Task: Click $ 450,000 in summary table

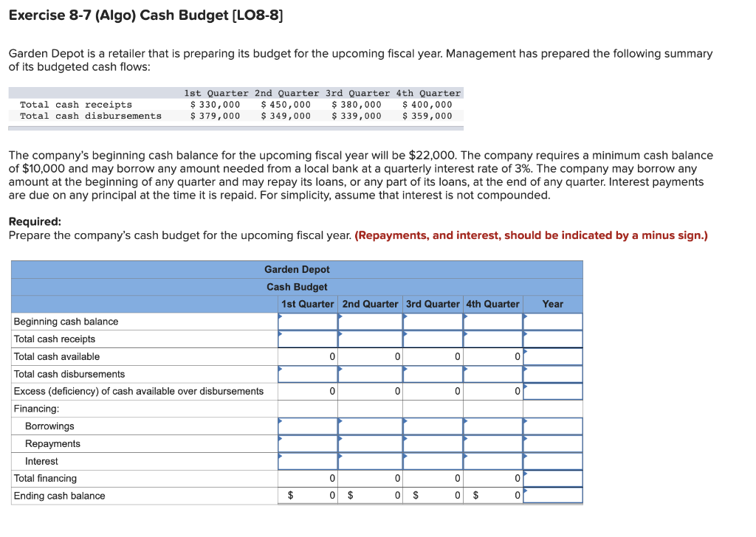Action: [286, 105]
